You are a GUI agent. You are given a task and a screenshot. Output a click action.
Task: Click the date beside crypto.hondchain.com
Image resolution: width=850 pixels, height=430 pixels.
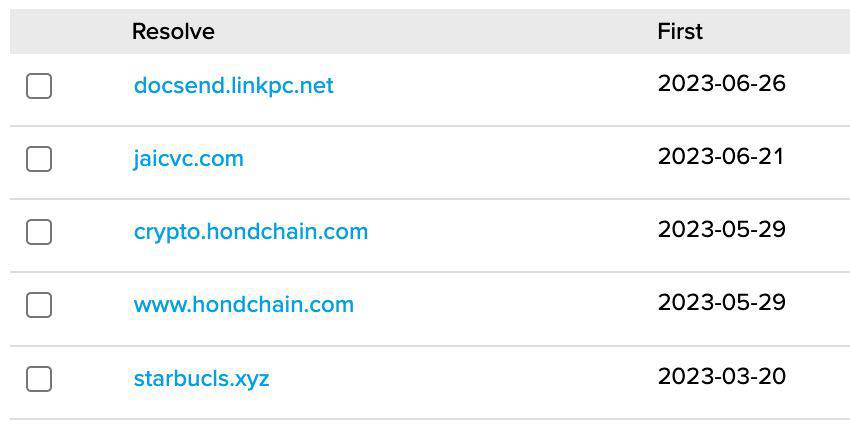721,229
